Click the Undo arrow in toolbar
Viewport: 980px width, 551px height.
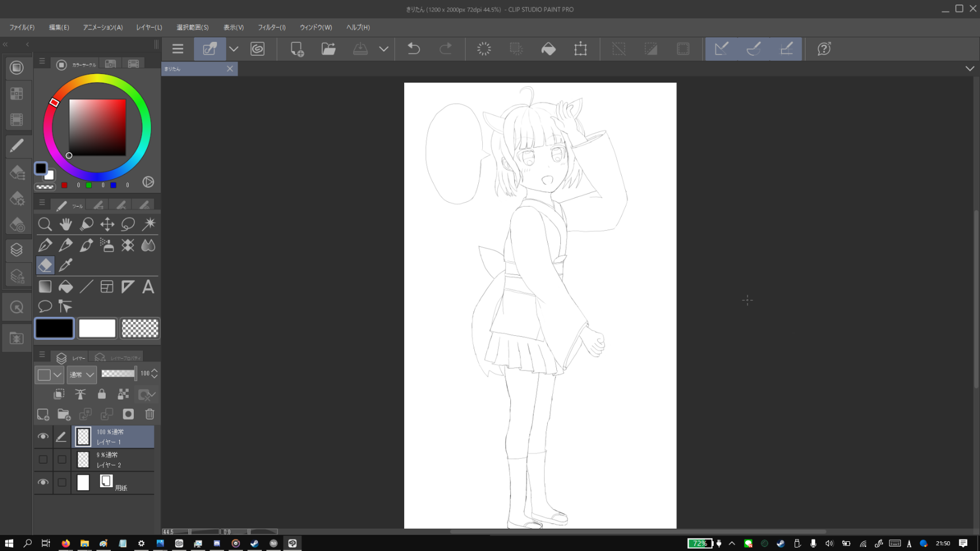pos(413,49)
